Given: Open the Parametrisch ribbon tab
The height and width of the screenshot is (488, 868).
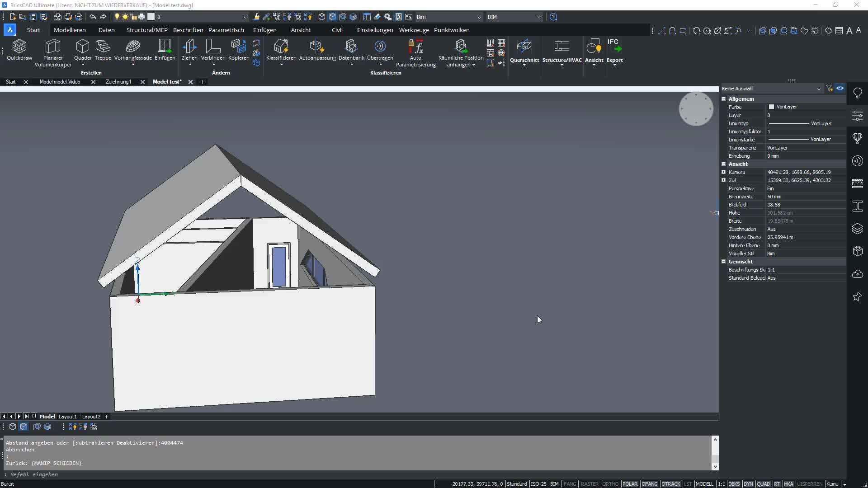Looking at the screenshot, I should click(x=226, y=30).
